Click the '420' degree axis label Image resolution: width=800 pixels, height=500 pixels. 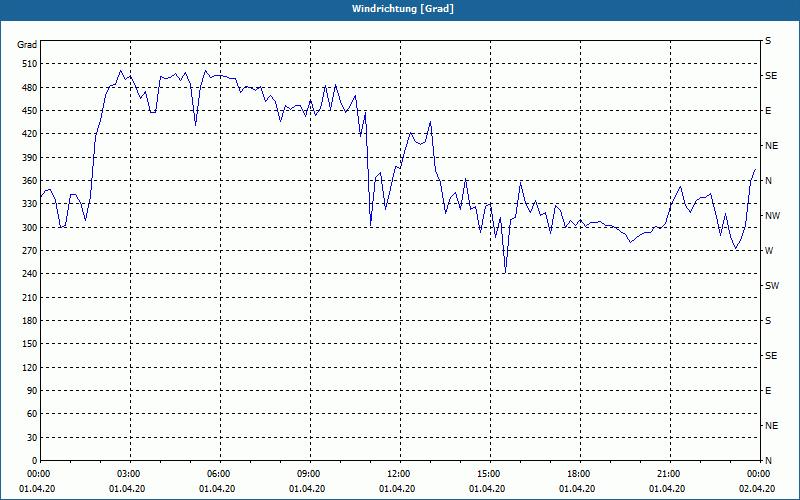click(30, 134)
